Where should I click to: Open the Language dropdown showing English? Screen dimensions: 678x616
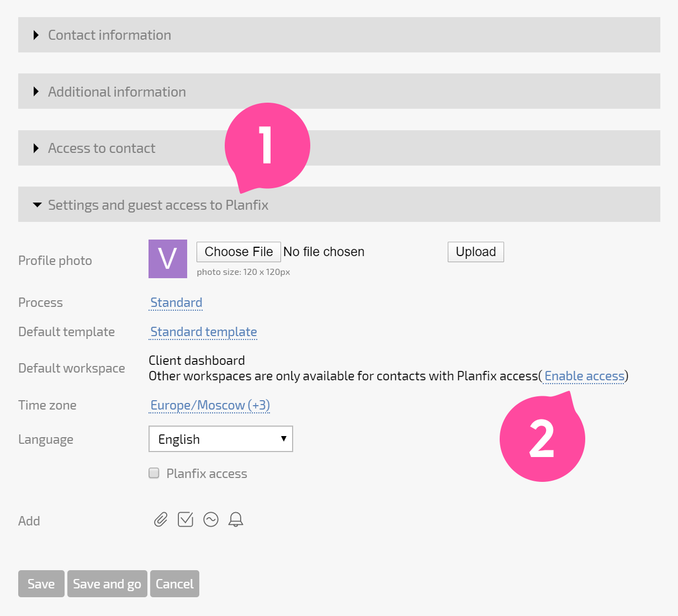coord(221,439)
